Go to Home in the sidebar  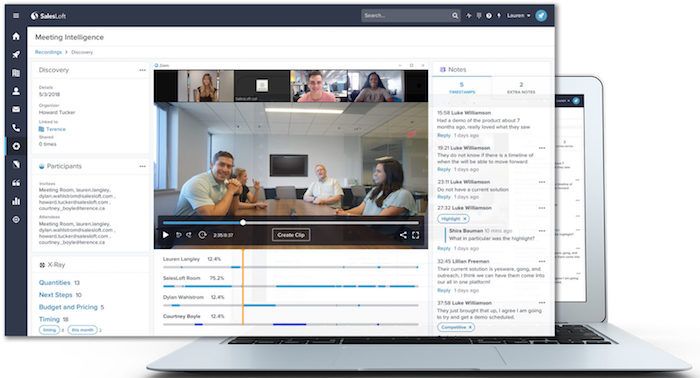(x=16, y=36)
